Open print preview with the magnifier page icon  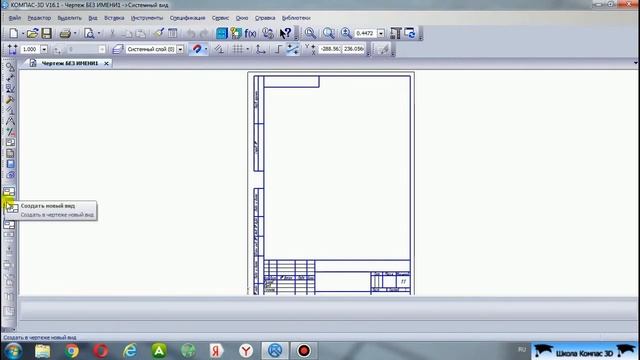(89, 33)
